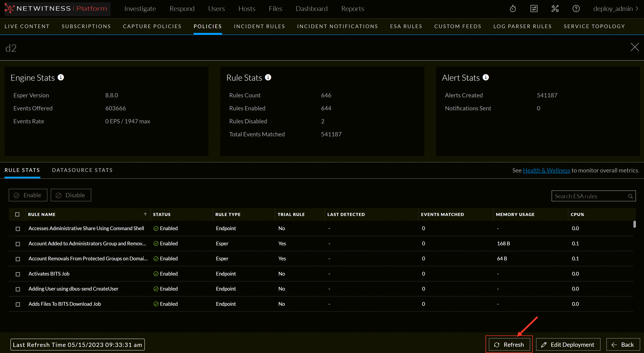The width and height of the screenshot is (644, 353).
Task: Click the Alert Stats info icon
Action: point(486,77)
